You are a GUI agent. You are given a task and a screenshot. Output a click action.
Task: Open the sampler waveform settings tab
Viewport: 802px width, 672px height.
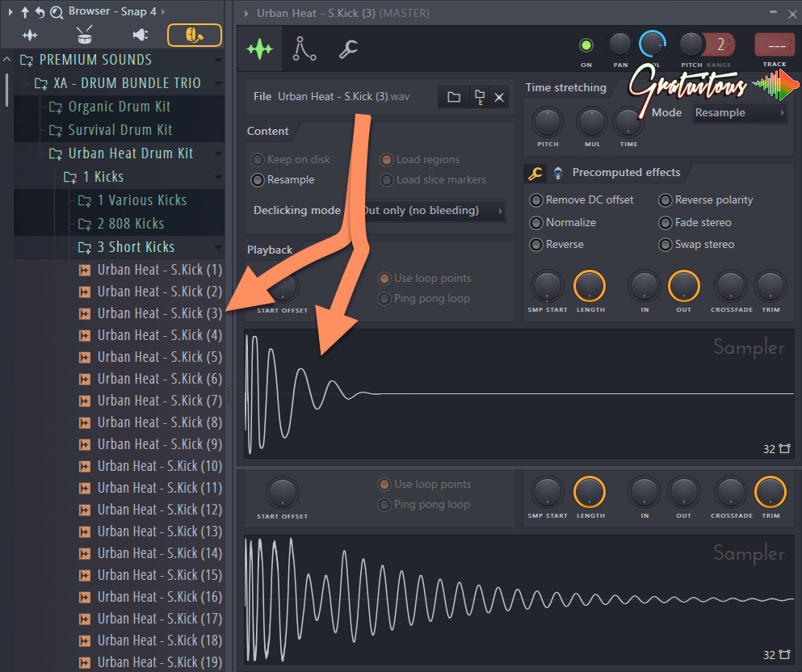click(x=260, y=49)
